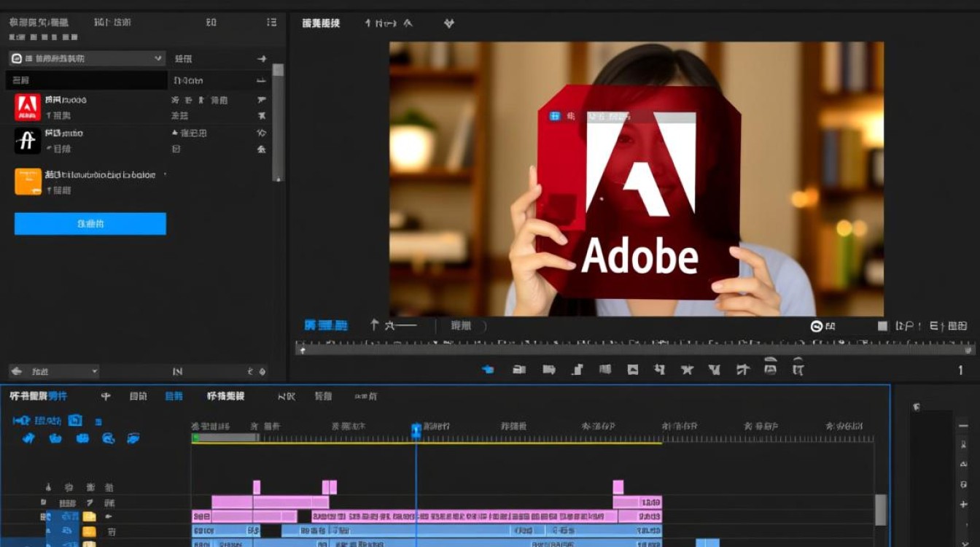Click the Adobe logo overlay in the preview monitor
The width and height of the screenshot is (980, 547).
[639, 193]
